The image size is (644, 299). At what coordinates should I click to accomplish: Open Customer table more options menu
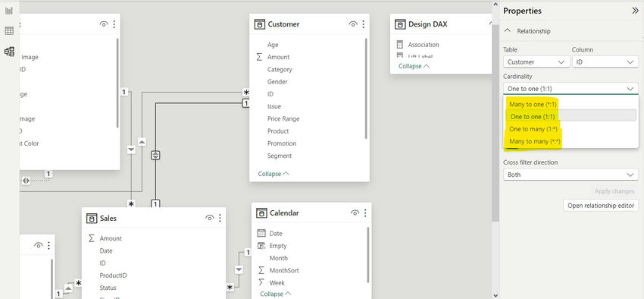coord(363,24)
